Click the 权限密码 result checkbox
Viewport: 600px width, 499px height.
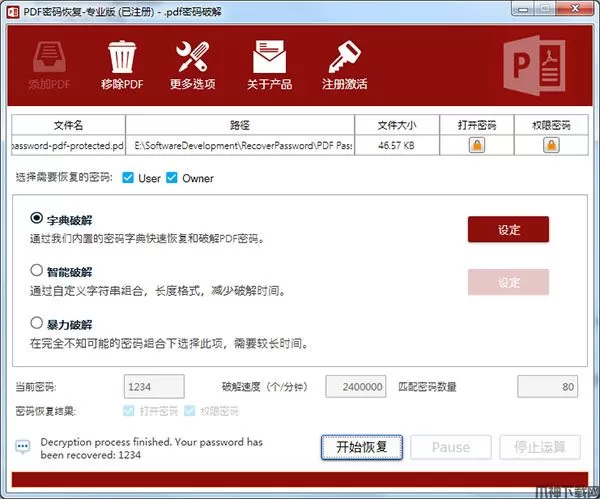(x=189, y=411)
